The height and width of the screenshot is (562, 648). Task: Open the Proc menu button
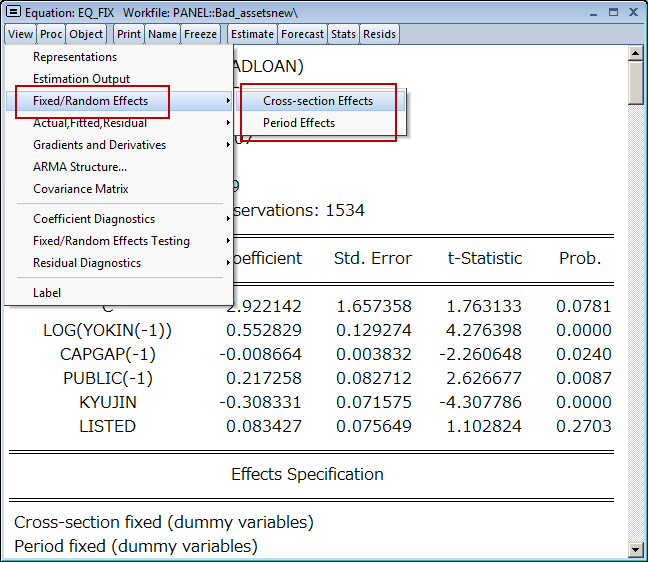point(51,34)
